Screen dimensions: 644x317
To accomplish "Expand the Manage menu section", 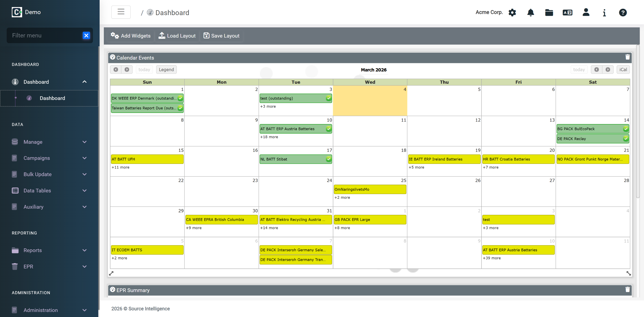I will (x=50, y=142).
